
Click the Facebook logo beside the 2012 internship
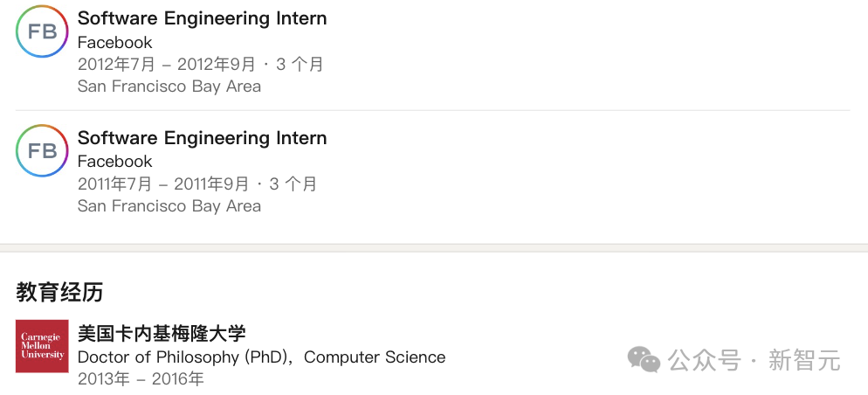click(x=42, y=31)
